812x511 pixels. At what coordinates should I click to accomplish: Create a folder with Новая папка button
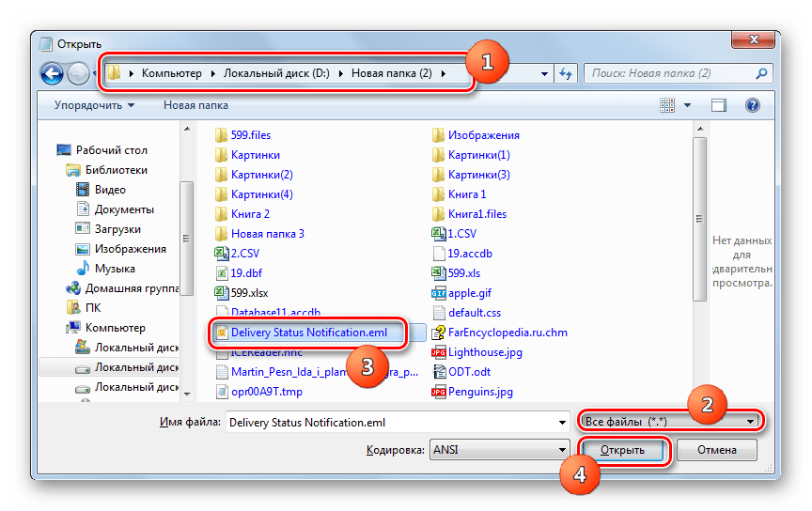(x=195, y=105)
